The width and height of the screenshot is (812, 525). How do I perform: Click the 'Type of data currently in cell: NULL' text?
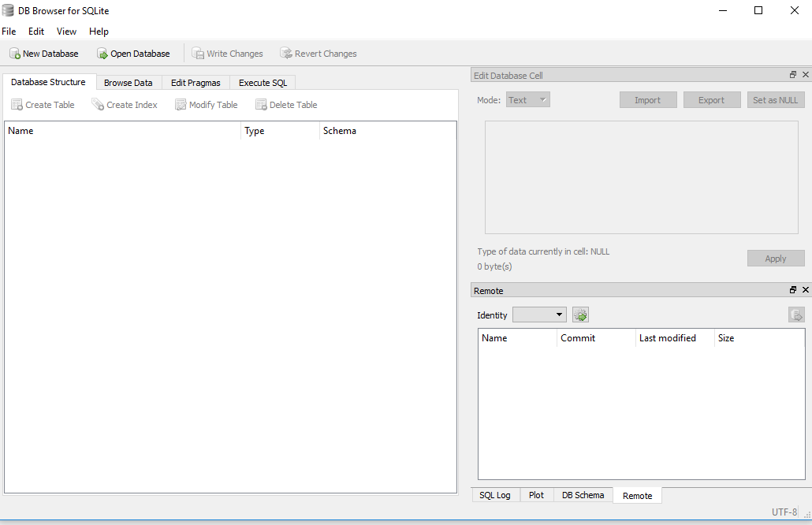coord(543,251)
